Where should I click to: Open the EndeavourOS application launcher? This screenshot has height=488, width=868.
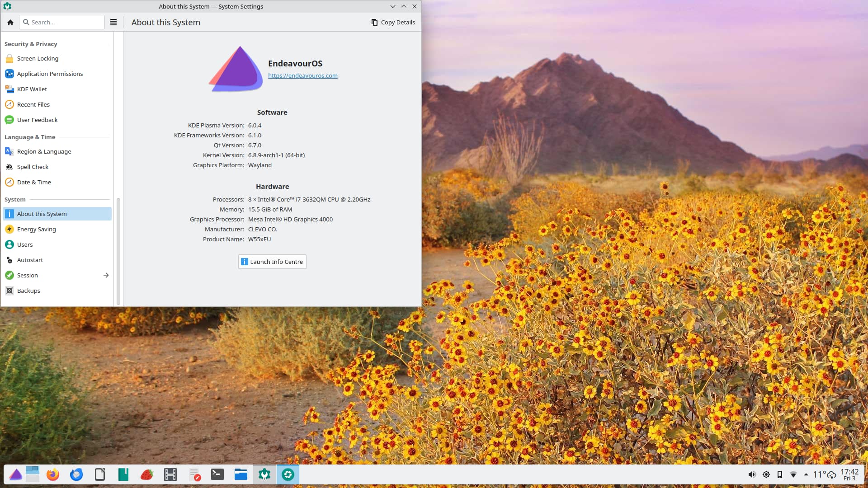point(16,474)
